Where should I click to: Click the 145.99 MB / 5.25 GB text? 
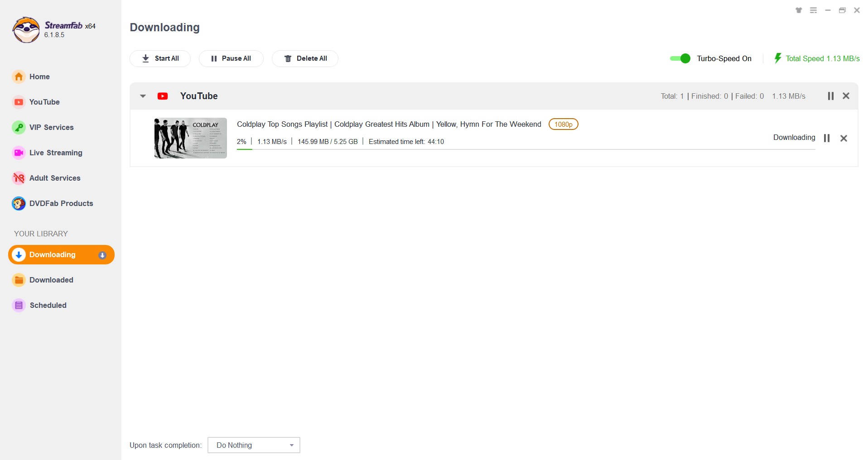point(328,142)
